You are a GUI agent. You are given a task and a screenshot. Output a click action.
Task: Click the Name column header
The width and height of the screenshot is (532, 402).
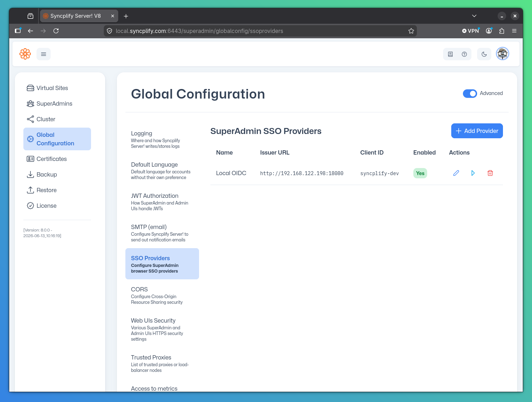[x=224, y=152]
